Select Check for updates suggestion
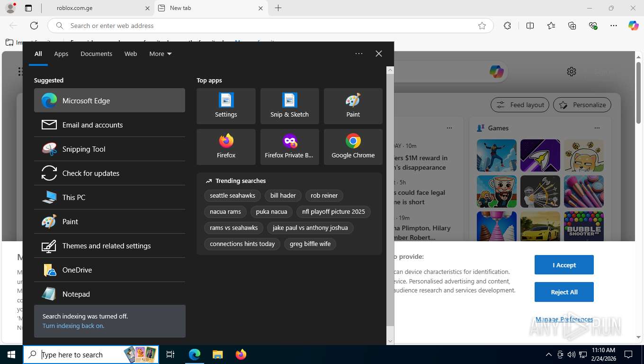This screenshot has height=364, width=644. tap(109, 173)
